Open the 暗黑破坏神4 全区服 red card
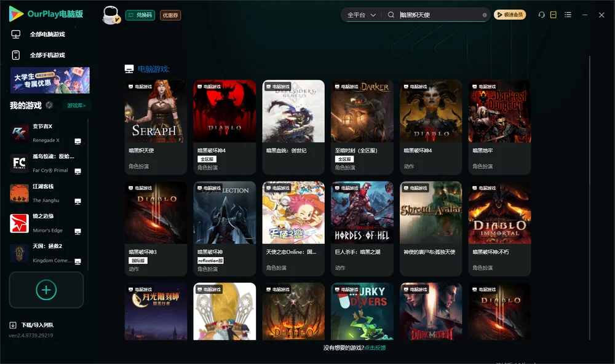 pyautogui.click(x=224, y=127)
